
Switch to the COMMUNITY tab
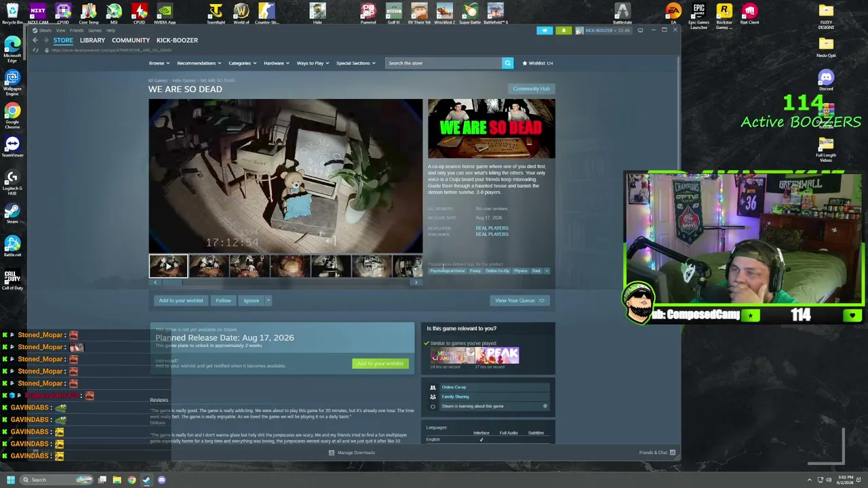[131, 40]
